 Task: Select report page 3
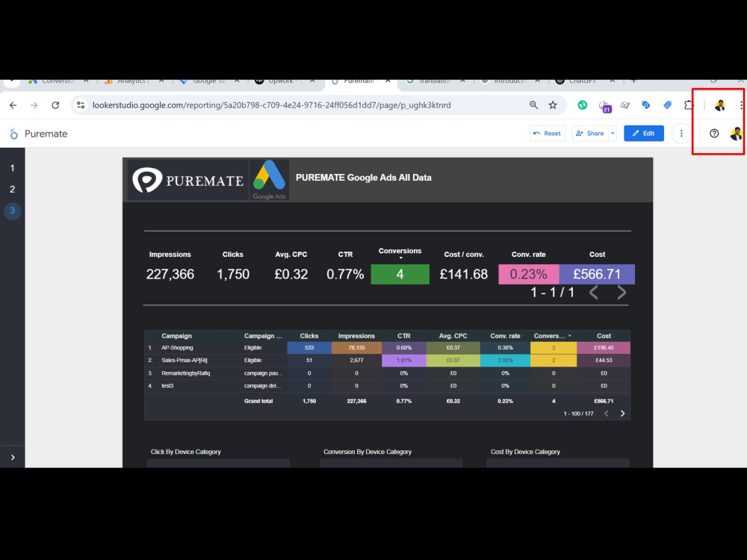[x=13, y=211]
